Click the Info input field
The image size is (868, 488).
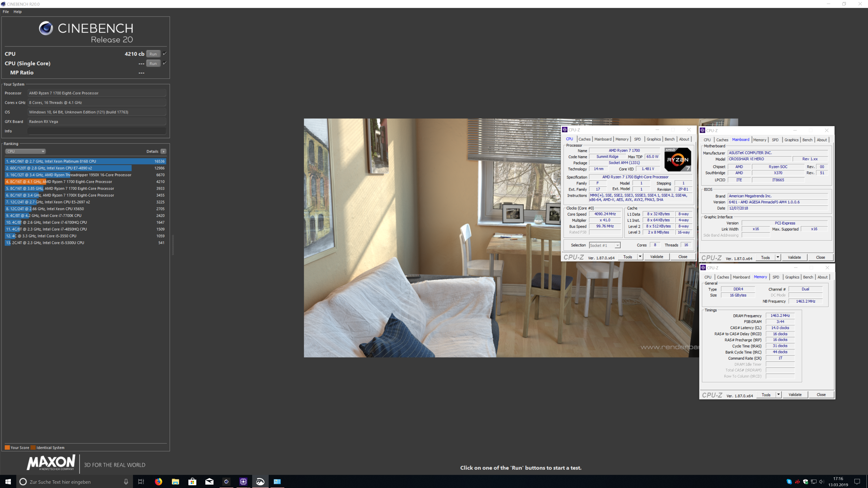click(x=97, y=131)
